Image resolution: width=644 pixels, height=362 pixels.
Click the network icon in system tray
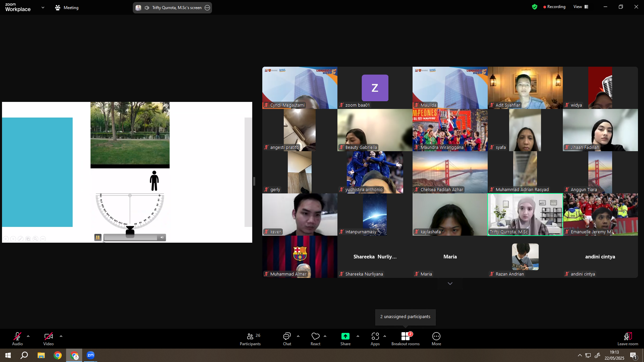pos(588,355)
